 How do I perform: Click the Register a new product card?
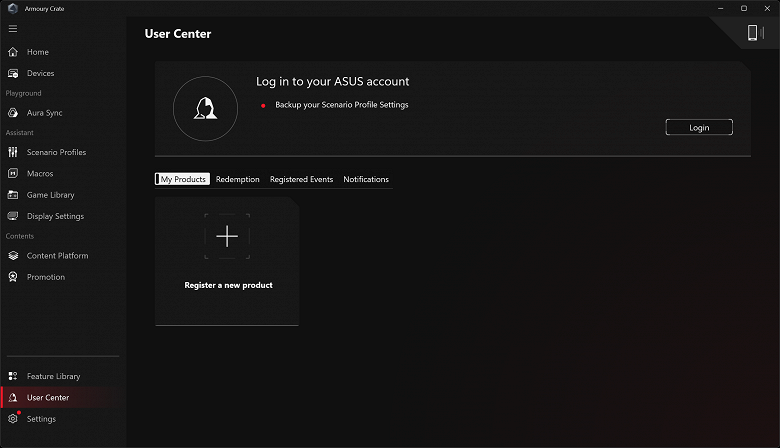pyautogui.click(x=227, y=260)
